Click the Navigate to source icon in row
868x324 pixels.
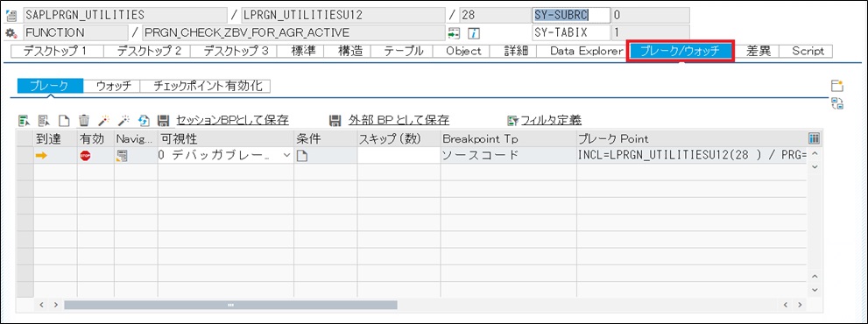coord(123,156)
